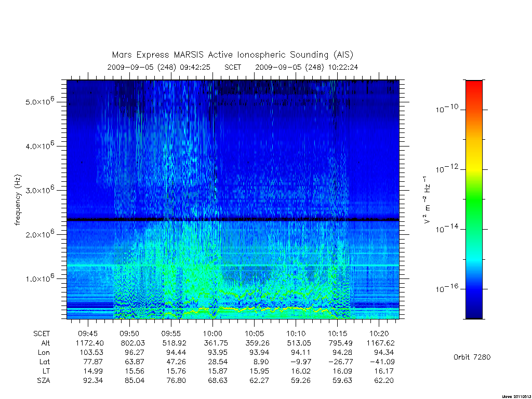Click SZA value '68.63'

[218, 381]
